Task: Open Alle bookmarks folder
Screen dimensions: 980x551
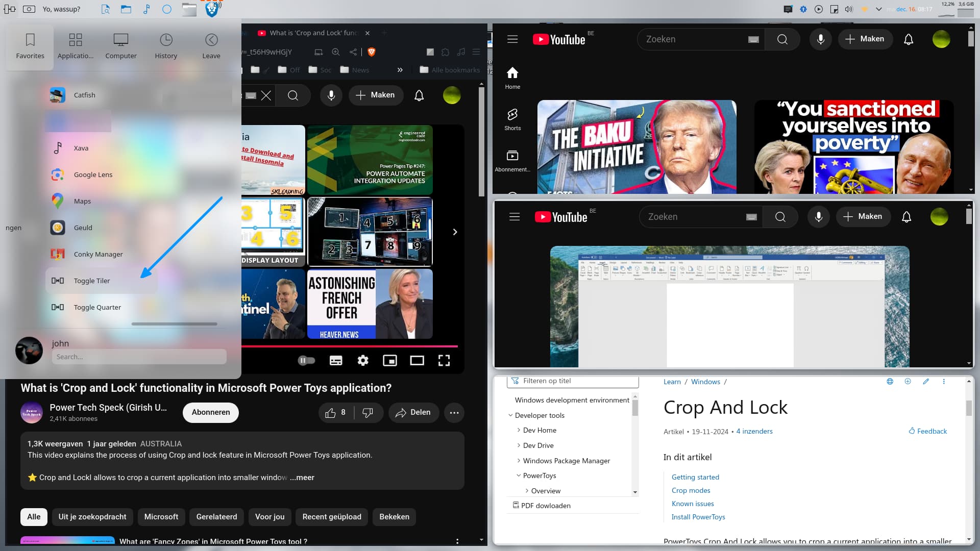Action: coord(450,70)
